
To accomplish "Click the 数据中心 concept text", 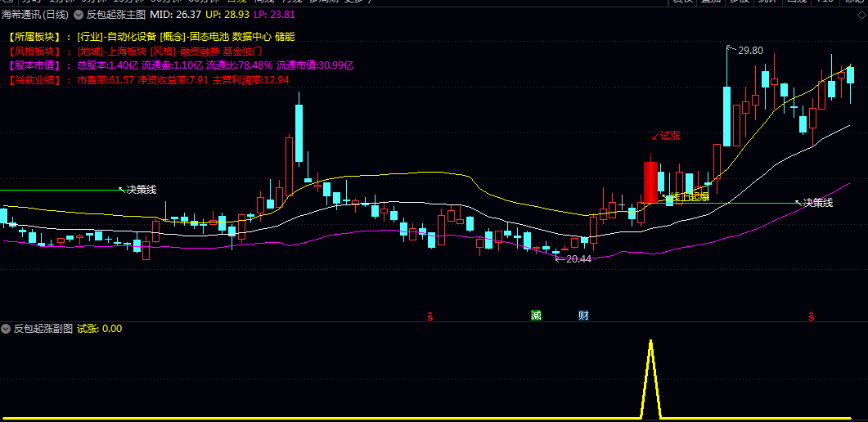I will coord(252,37).
